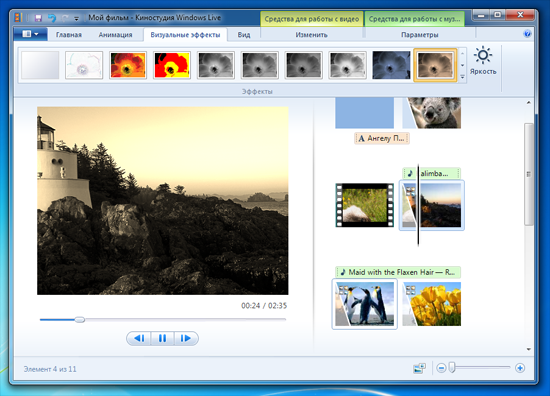Viewport: 550px width, 396px height.
Task: Open the Яркость brightness control
Action: coord(483,61)
